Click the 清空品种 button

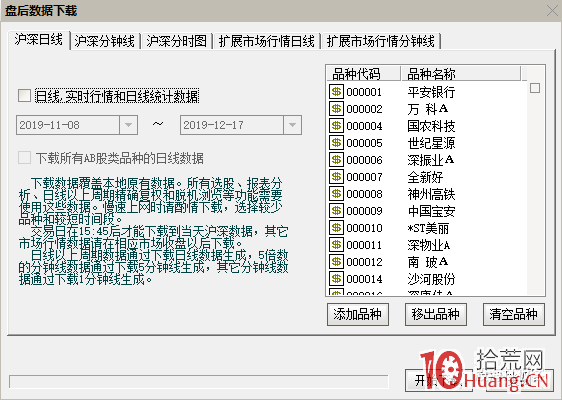(514, 314)
